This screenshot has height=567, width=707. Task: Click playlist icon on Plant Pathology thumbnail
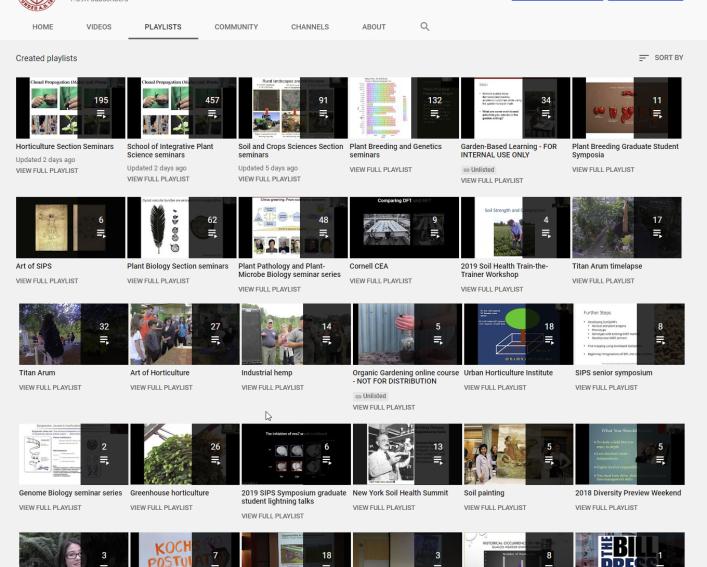(324, 233)
